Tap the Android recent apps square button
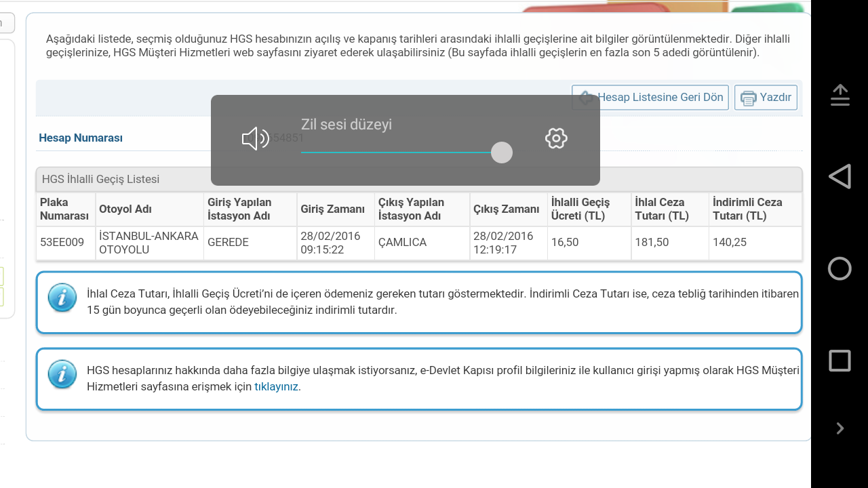This screenshot has width=868, height=488. point(840,361)
